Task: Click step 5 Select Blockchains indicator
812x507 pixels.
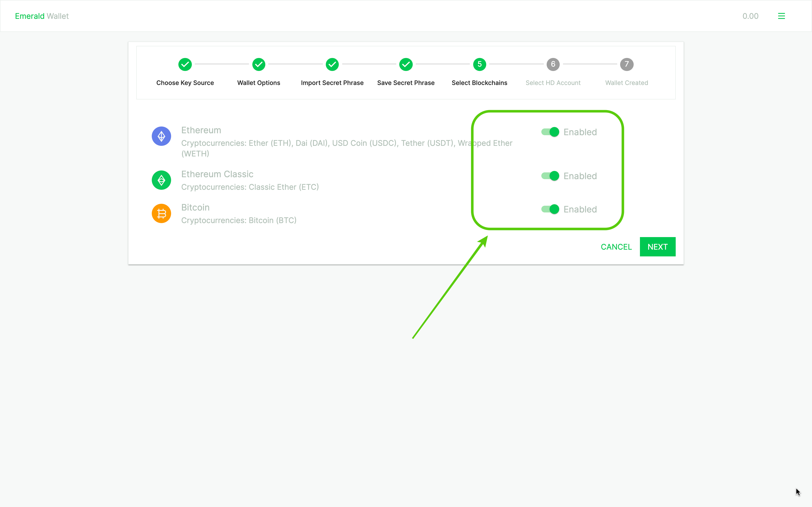Action: point(479,64)
